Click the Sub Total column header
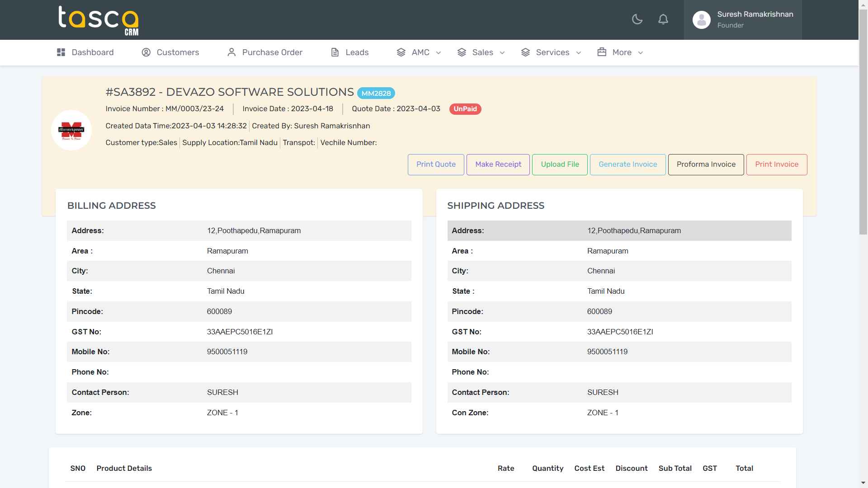Viewport: 868px width, 488px height. 675,469
